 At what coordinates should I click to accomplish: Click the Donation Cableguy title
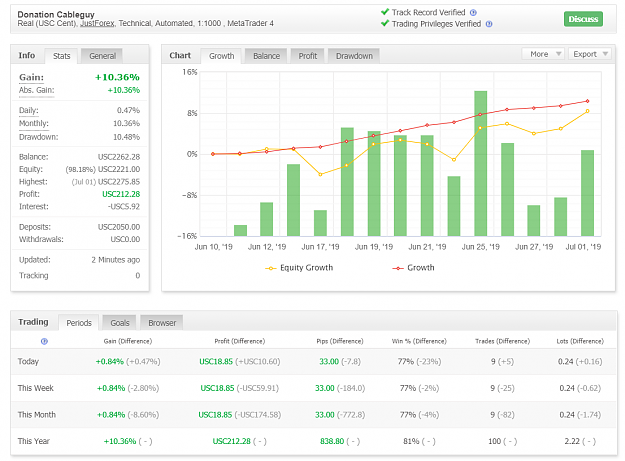[56, 15]
